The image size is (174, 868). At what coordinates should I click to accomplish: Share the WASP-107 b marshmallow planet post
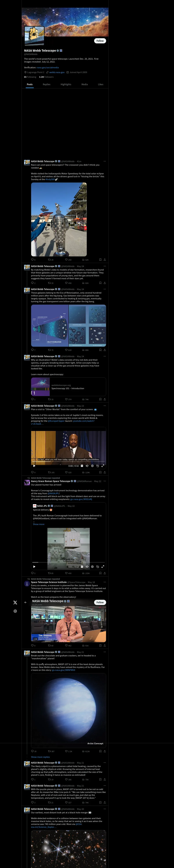pyautogui.click(x=105, y=751)
